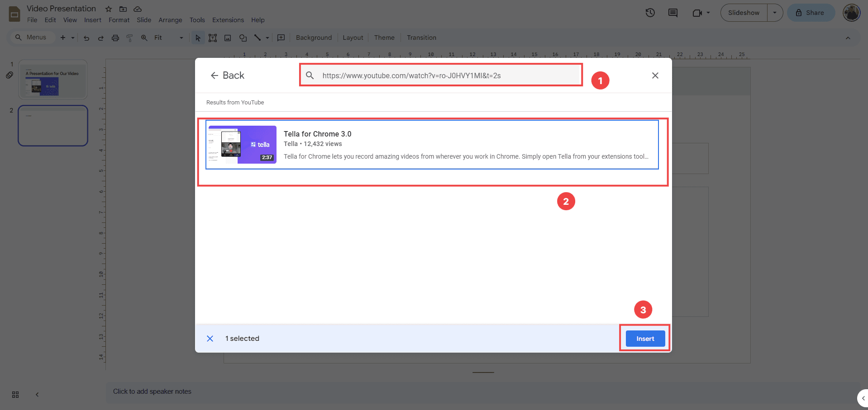This screenshot has width=868, height=410.
Task: Open the Slideshow options dropdown arrow
Action: tap(775, 13)
